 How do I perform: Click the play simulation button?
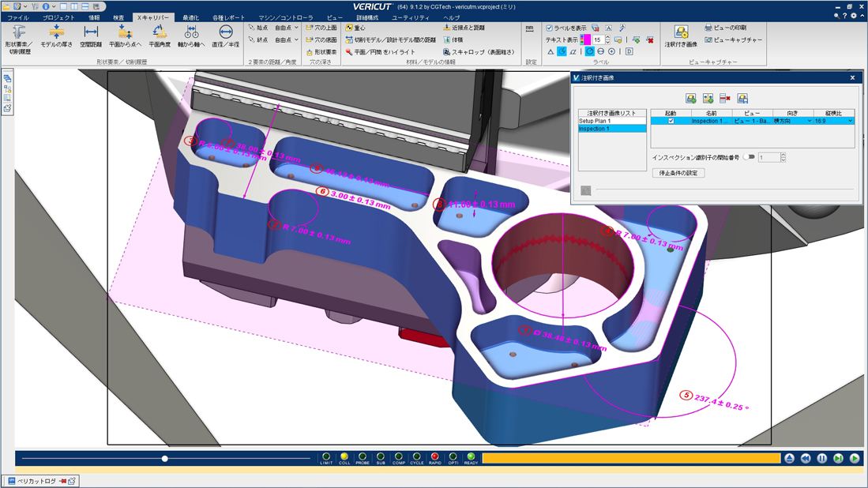pyautogui.click(x=854, y=458)
